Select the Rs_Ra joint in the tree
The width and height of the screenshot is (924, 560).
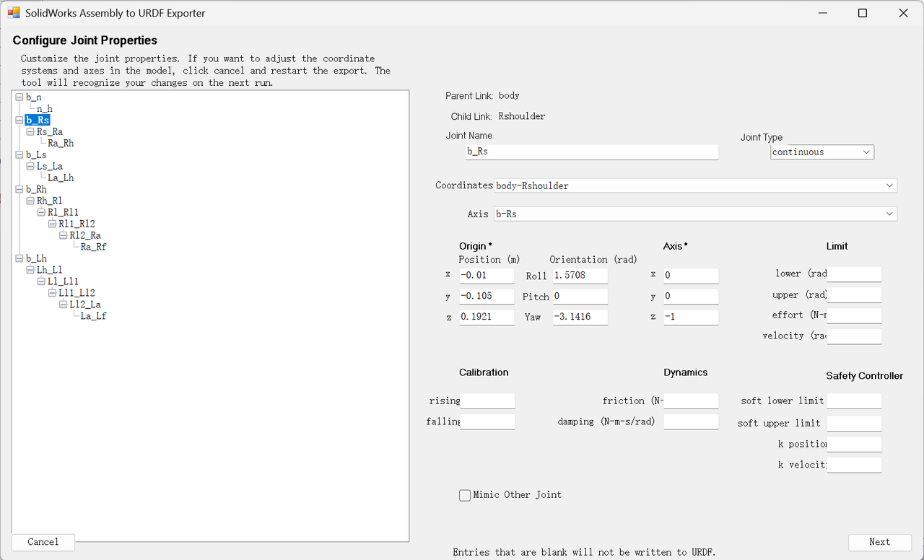(50, 132)
